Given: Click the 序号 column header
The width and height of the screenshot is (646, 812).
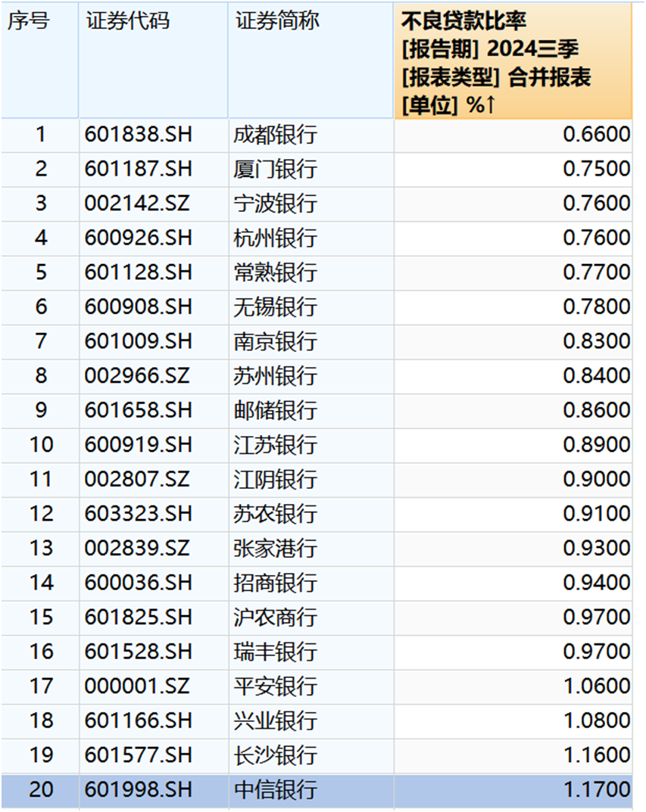Looking at the screenshot, I should [40, 61].
